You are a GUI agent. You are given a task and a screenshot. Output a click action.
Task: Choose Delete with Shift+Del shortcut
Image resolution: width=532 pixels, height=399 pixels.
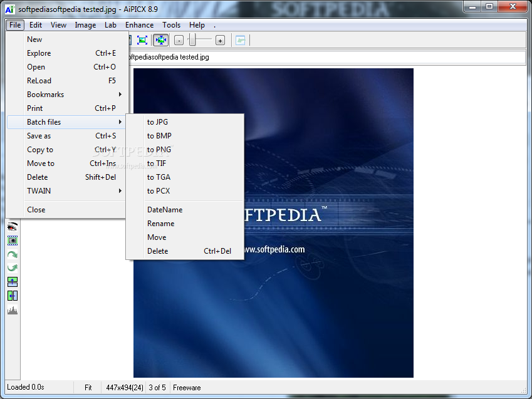click(x=66, y=177)
